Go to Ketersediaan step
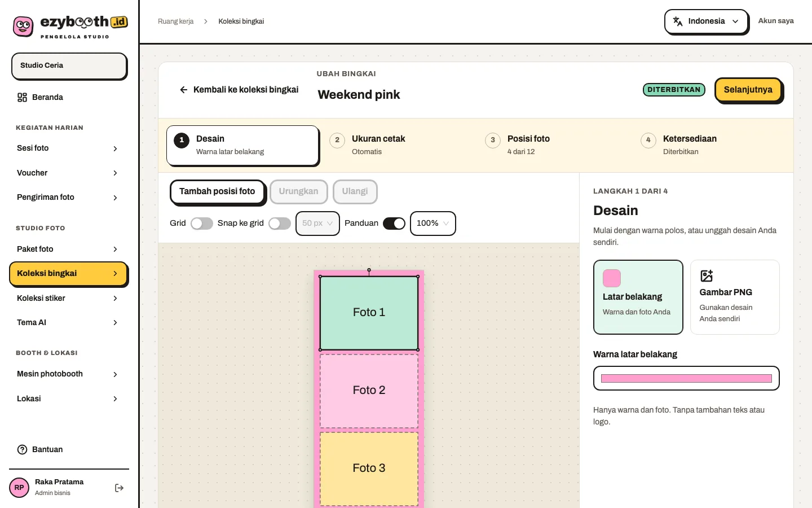Viewport: 812px width, 508px height. (x=709, y=145)
